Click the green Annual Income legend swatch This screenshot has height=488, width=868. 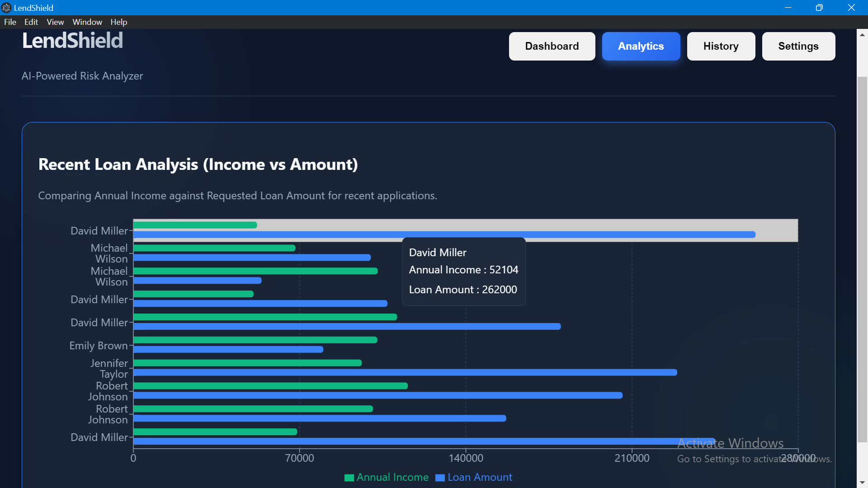[x=349, y=478]
